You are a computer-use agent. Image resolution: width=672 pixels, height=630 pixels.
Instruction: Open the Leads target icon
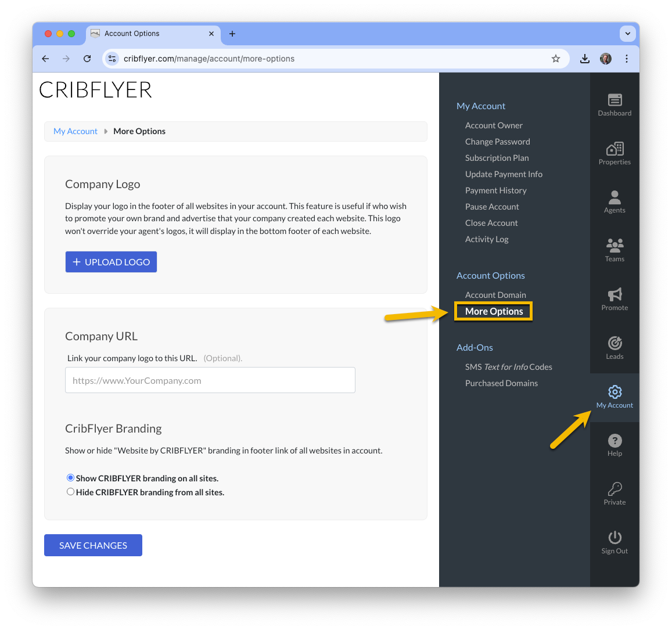614,343
